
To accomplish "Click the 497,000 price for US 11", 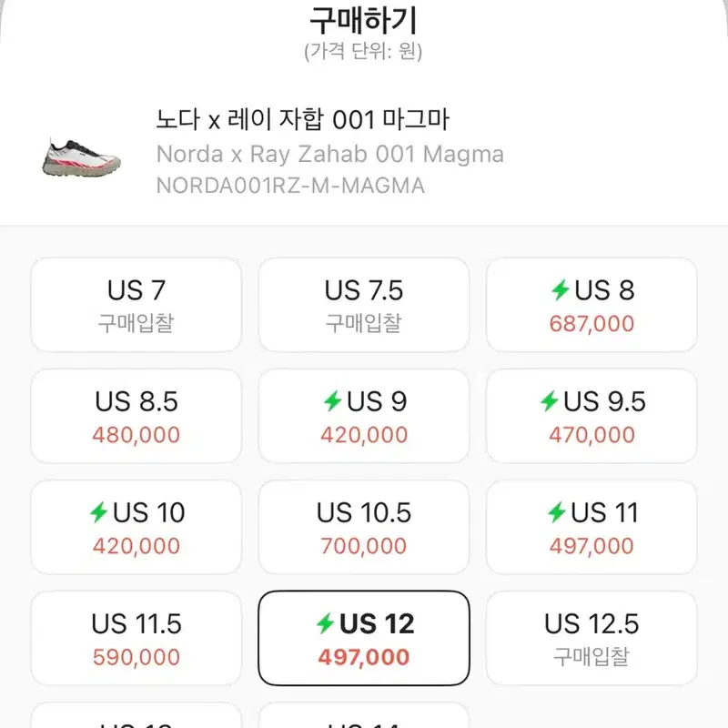I will point(591,546).
